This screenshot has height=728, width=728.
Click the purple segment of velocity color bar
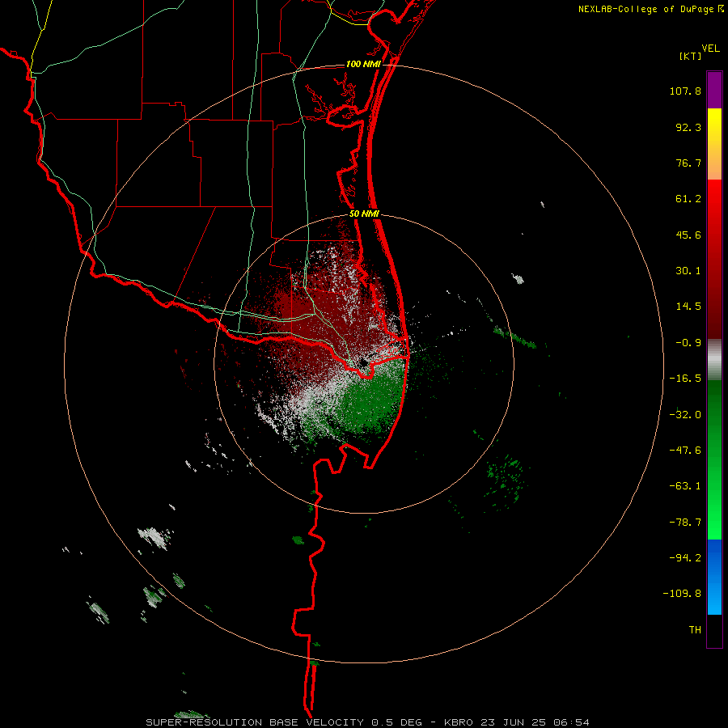(x=714, y=90)
